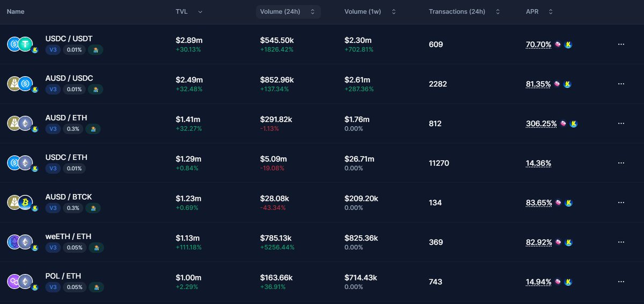Click the 14.36% APR value
Image resolution: width=644 pixels, height=304 pixels.
coord(539,163)
